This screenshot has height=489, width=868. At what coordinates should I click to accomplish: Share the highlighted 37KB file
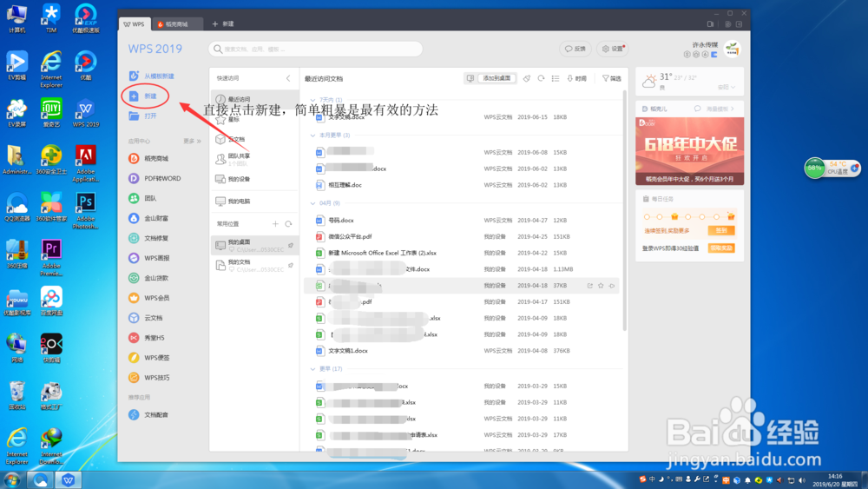589,286
